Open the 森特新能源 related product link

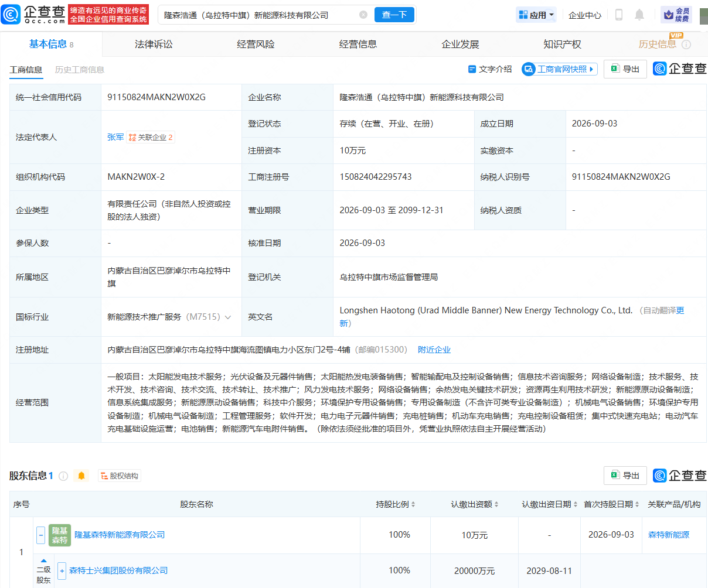click(x=669, y=535)
